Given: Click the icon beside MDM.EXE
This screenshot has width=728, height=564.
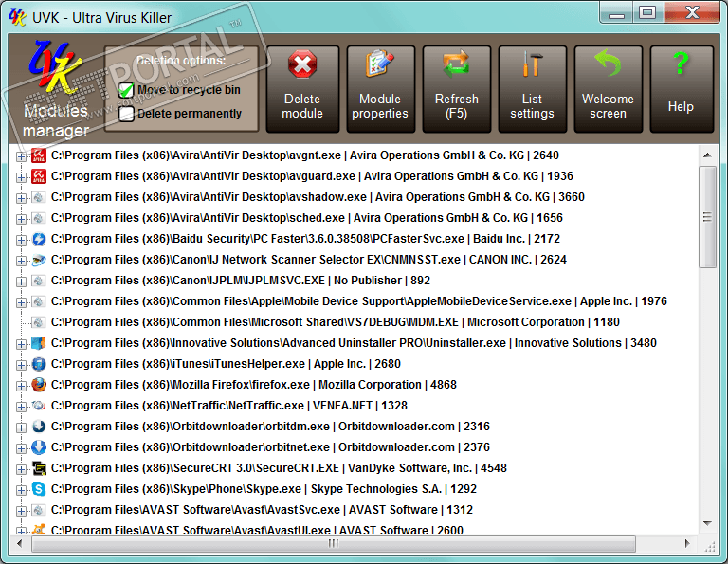Looking at the screenshot, I should pyautogui.click(x=39, y=322).
